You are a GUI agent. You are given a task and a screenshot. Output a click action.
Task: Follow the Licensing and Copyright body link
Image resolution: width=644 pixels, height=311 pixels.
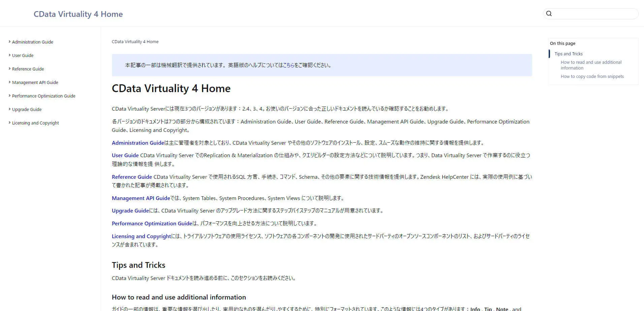pyautogui.click(x=141, y=236)
